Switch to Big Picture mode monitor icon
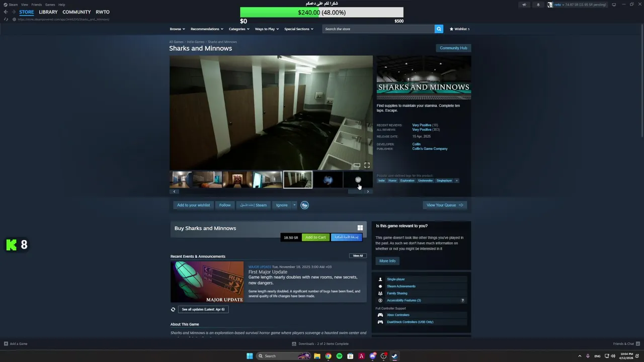The image size is (644, 362). click(614, 5)
